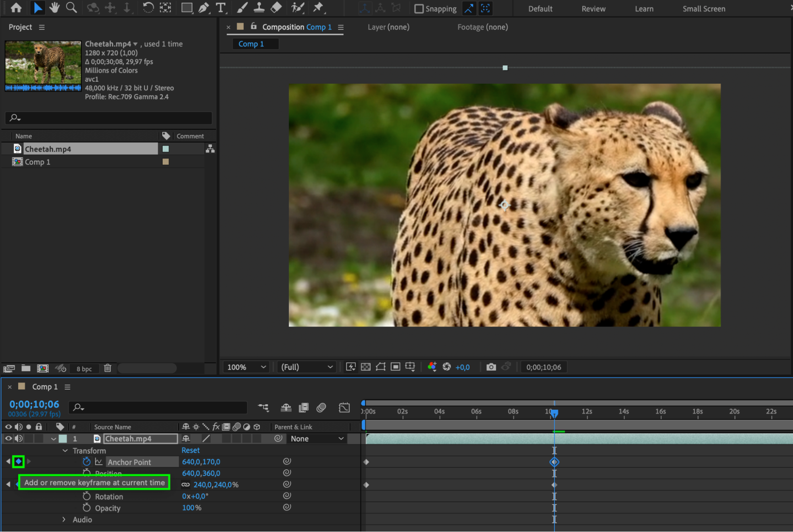Open the (Full) resolution dropdown
Viewport: 793px width, 532px height.
[306, 367]
